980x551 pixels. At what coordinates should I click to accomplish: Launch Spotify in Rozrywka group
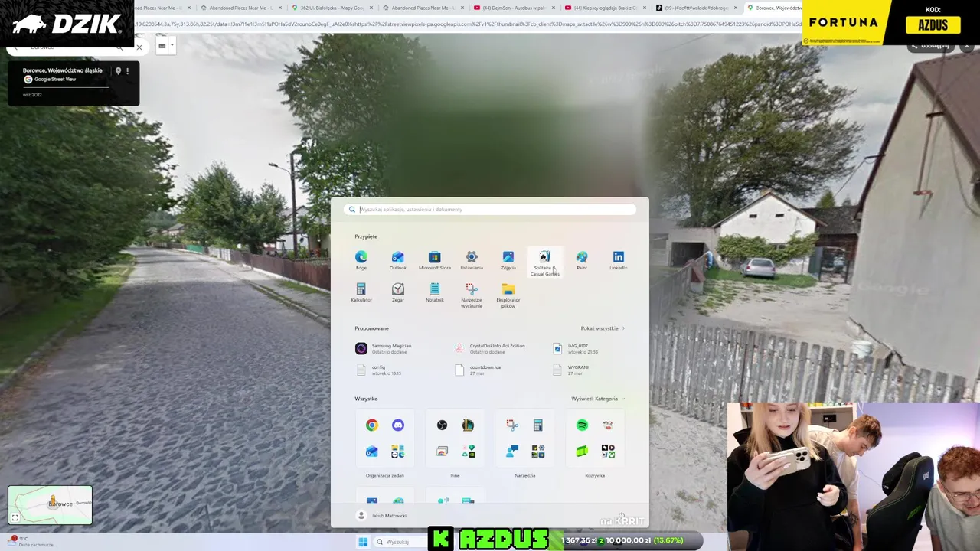pyautogui.click(x=582, y=425)
